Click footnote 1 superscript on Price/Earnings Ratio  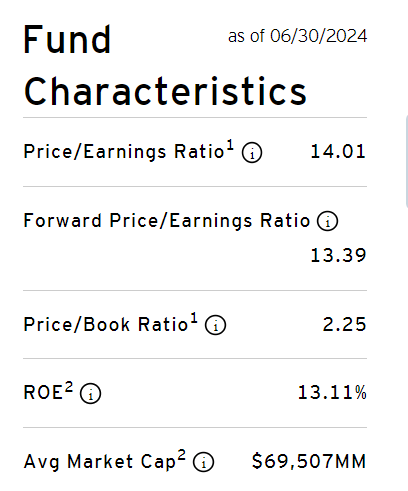230,146
